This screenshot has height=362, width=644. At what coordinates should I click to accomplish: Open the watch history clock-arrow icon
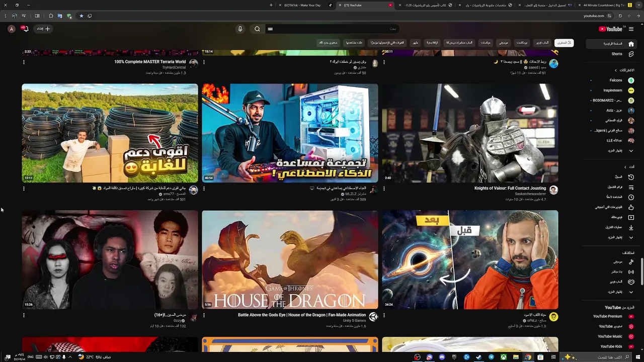pyautogui.click(x=631, y=177)
